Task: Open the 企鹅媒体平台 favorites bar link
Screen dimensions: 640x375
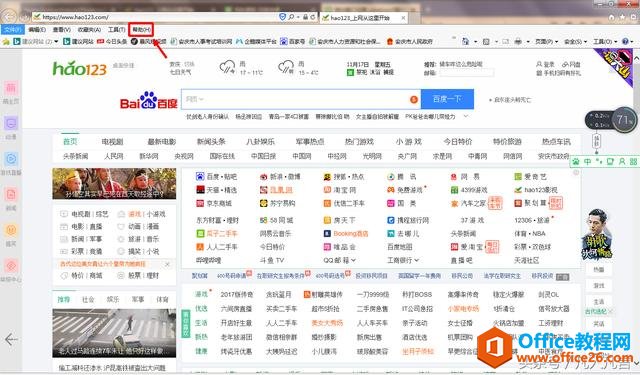Action: click(256, 42)
